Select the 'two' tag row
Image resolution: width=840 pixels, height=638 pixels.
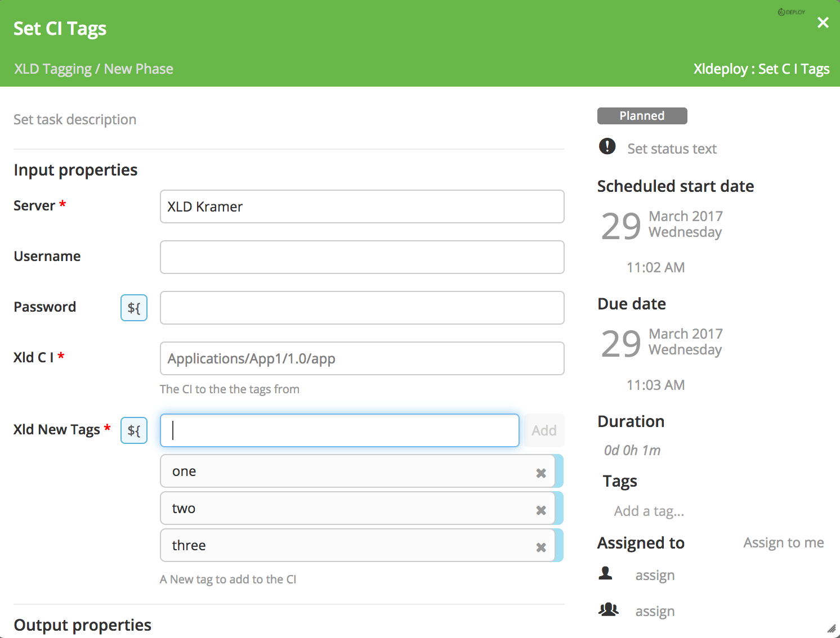click(358, 508)
